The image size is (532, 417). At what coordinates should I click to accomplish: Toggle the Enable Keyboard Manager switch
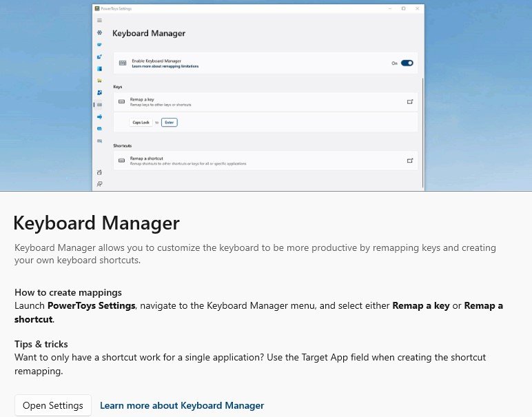pyautogui.click(x=407, y=63)
